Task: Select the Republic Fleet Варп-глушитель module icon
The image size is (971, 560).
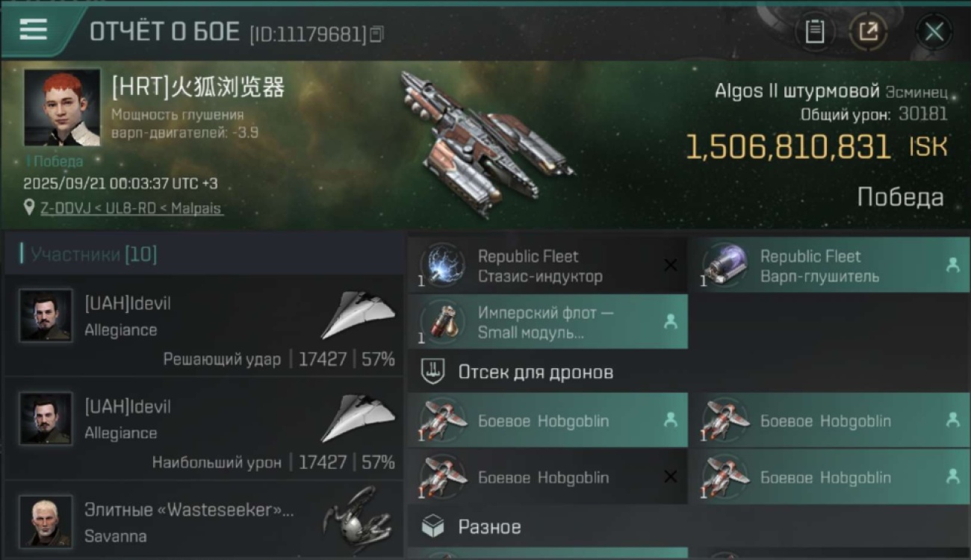Action: [x=723, y=266]
